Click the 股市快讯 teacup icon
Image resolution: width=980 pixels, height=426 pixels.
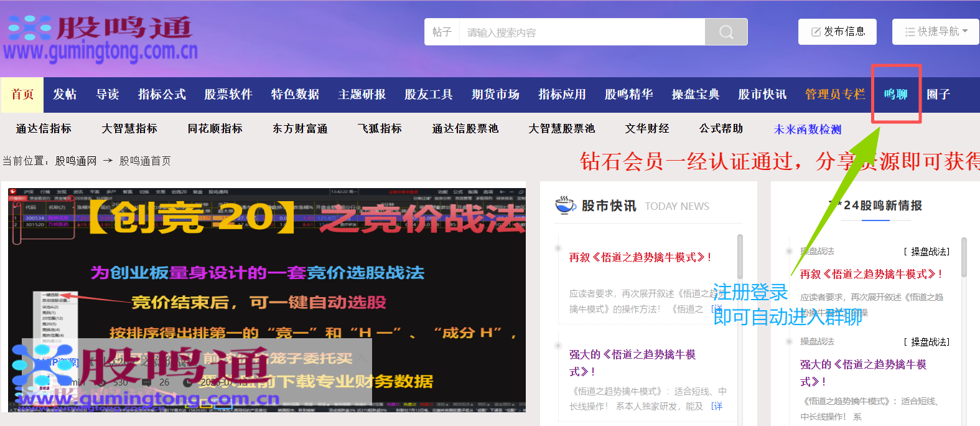[566, 205]
